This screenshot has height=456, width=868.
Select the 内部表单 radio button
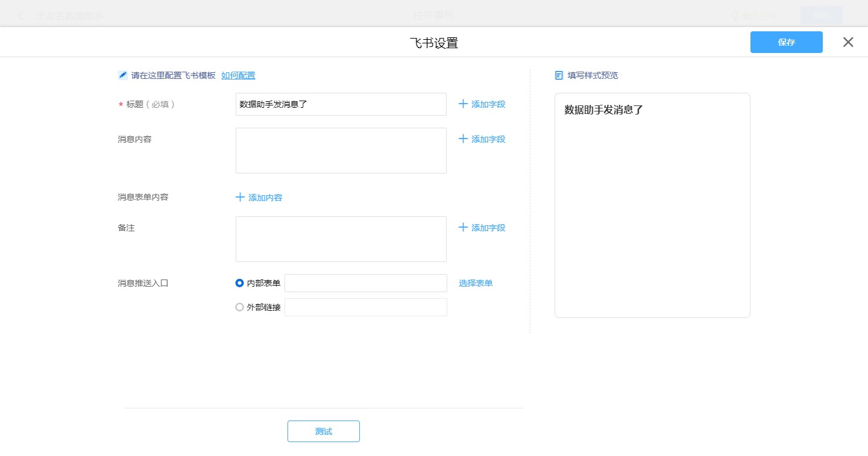(x=240, y=283)
